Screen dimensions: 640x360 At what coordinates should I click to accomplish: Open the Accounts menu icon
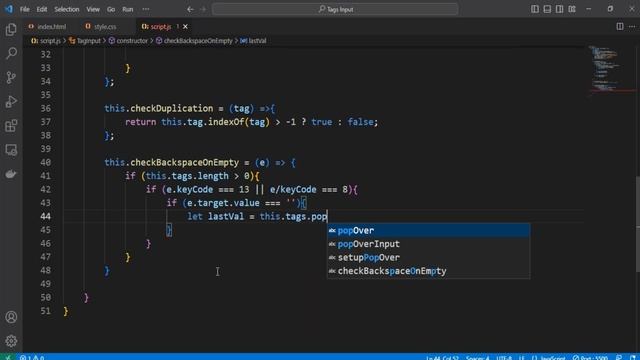11,317
